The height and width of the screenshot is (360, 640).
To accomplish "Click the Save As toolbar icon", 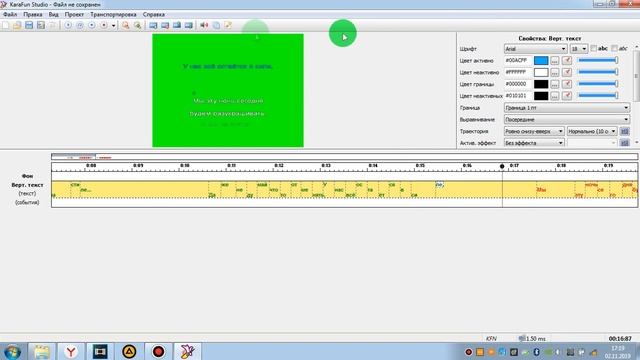I will [x=41, y=25].
